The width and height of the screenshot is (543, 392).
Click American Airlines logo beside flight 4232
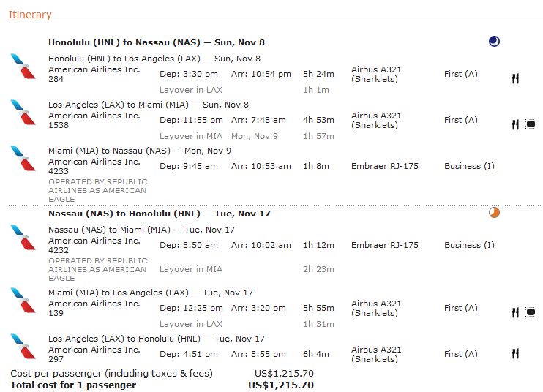point(23,238)
